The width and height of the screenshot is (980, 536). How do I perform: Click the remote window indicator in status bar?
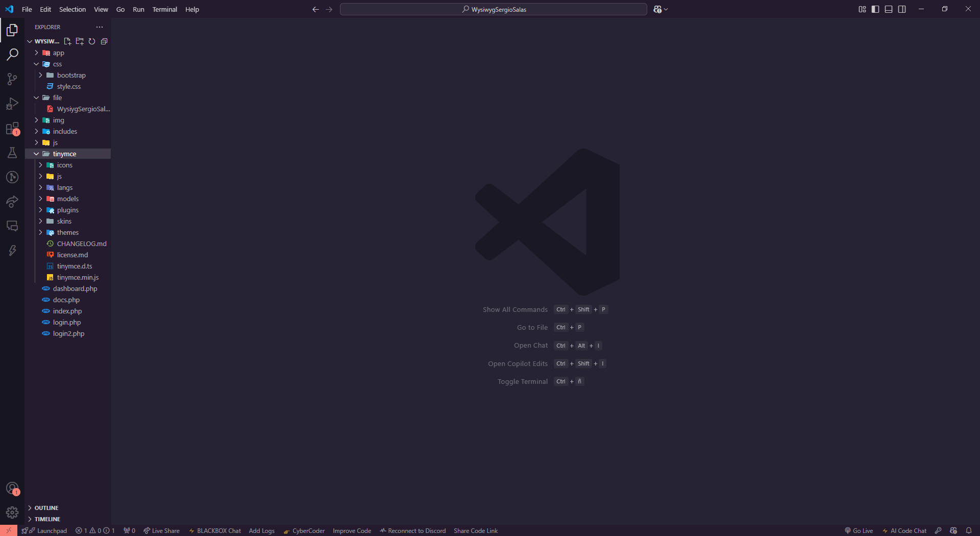[9, 531]
